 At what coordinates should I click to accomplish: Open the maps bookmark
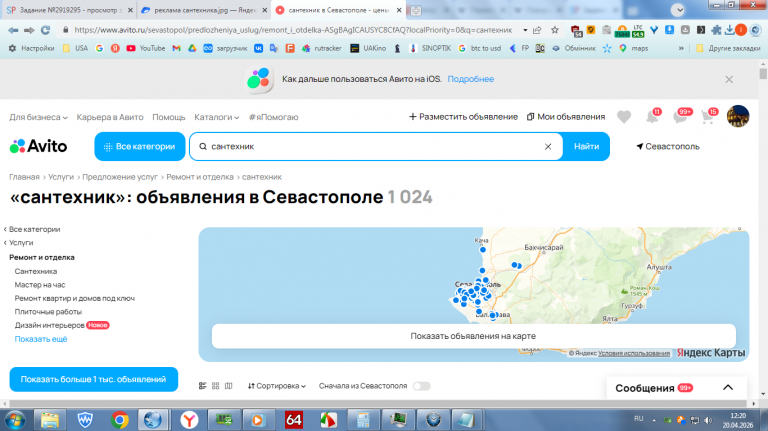point(633,48)
